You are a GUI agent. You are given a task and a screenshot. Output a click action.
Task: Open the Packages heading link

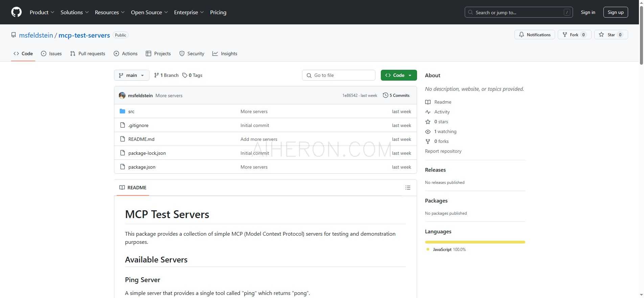(436, 200)
